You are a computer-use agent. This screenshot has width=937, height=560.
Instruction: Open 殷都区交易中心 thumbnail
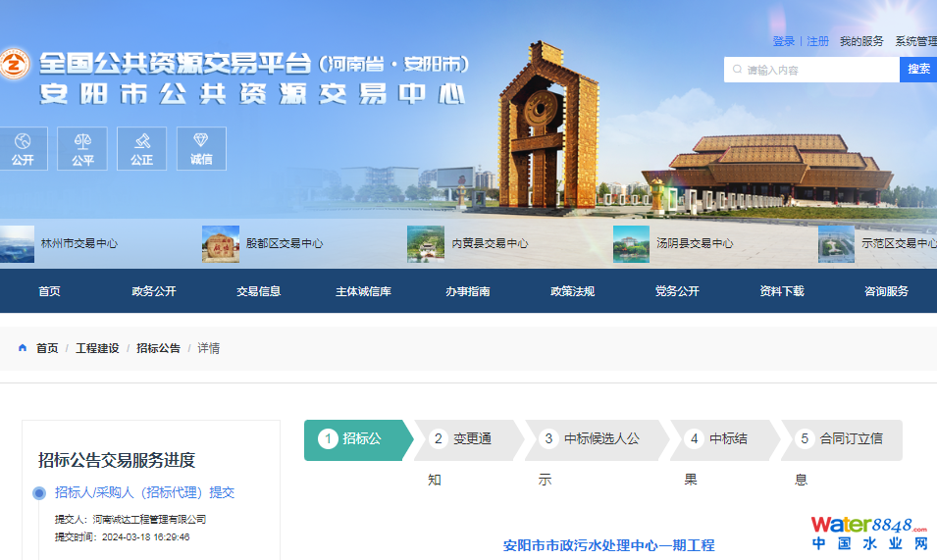coord(221,243)
